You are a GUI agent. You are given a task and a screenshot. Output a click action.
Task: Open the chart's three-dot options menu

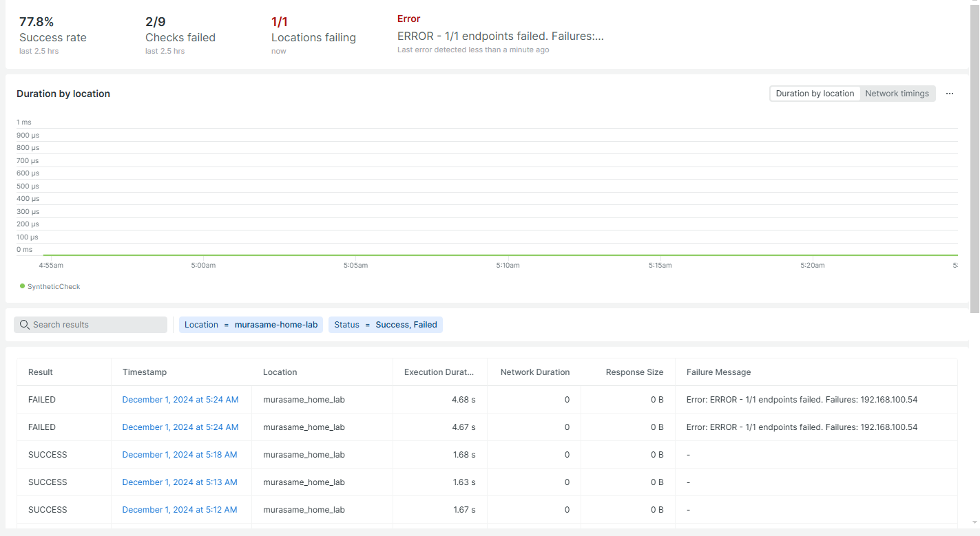[x=950, y=94]
